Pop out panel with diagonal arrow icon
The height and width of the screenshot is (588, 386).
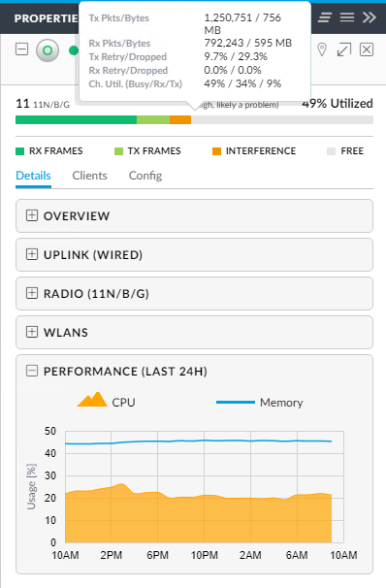point(344,49)
